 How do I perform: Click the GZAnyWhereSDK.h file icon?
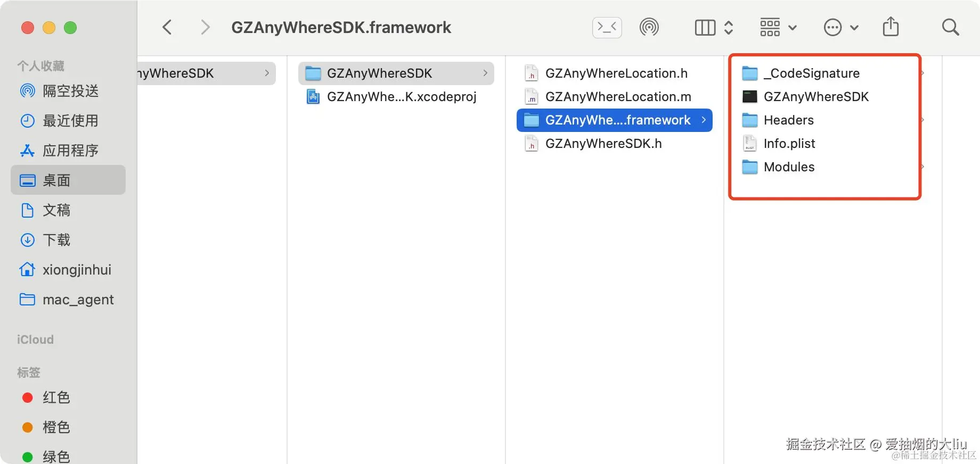(532, 144)
